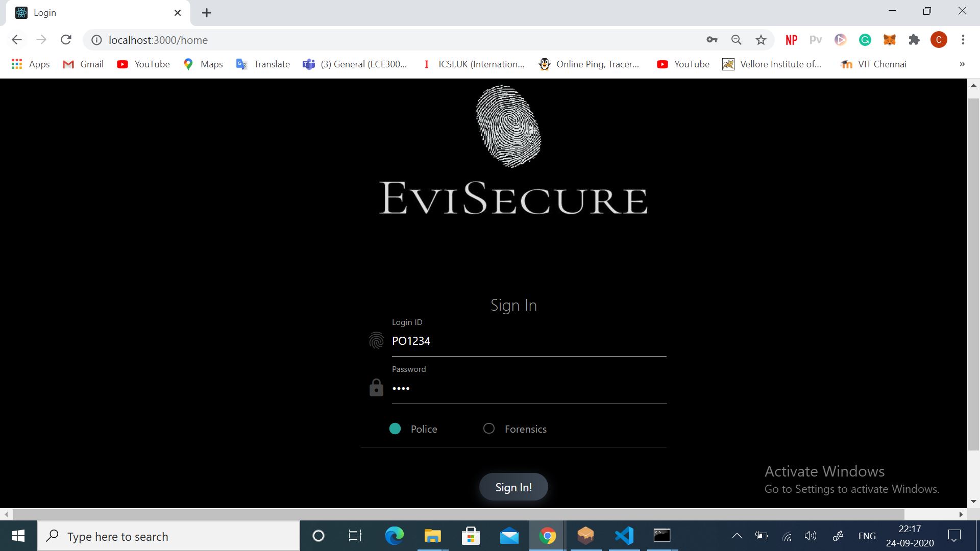This screenshot has width=980, height=551.
Task: Open Visual Studio Code from taskbar
Action: [x=624, y=536]
